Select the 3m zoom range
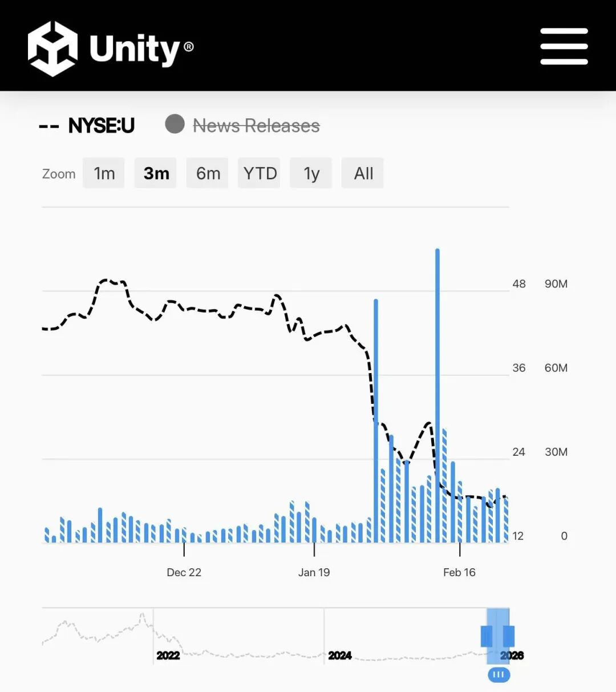 [156, 173]
